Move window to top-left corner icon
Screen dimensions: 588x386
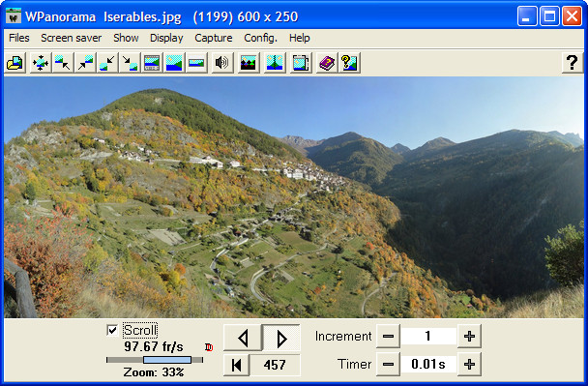click(62, 62)
